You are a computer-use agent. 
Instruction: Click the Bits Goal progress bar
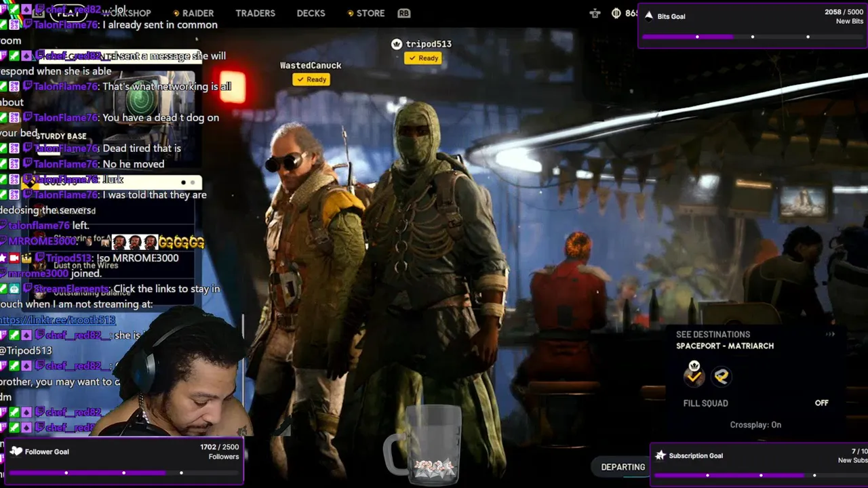coord(753,37)
